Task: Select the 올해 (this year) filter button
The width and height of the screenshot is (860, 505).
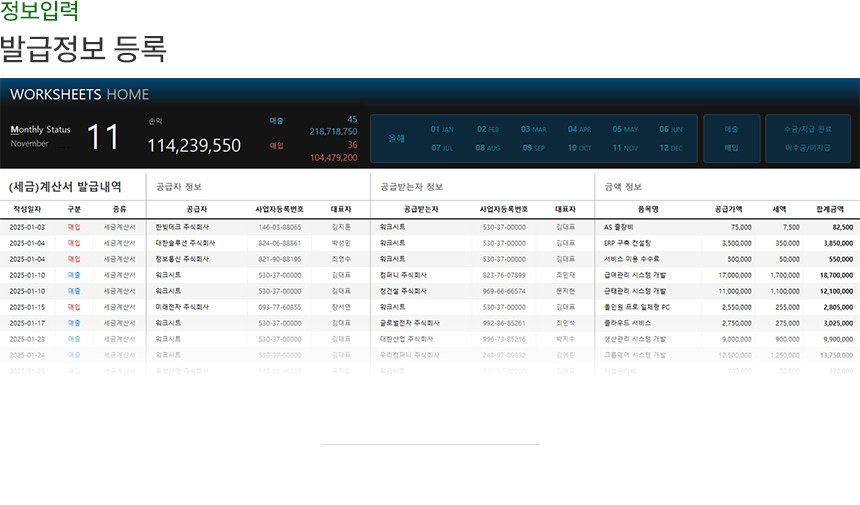Action: pyautogui.click(x=397, y=138)
